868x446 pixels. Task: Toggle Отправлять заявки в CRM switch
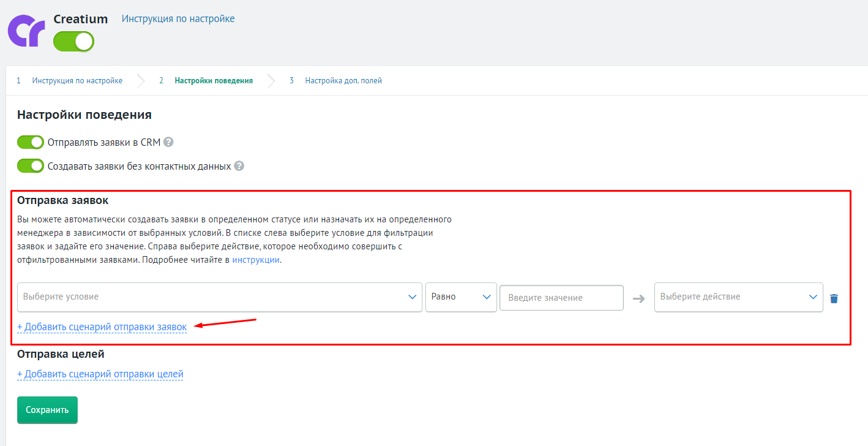coord(31,142)
